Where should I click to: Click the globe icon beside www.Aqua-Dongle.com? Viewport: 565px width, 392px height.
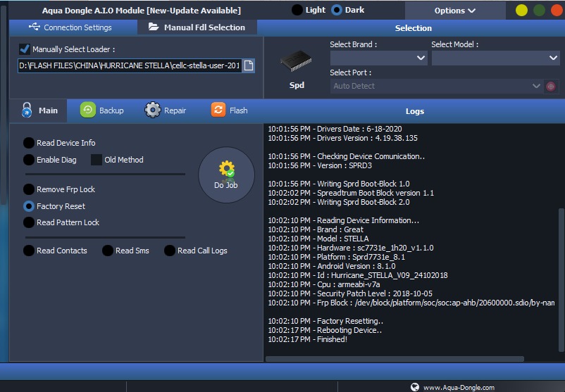pos(415,387)
